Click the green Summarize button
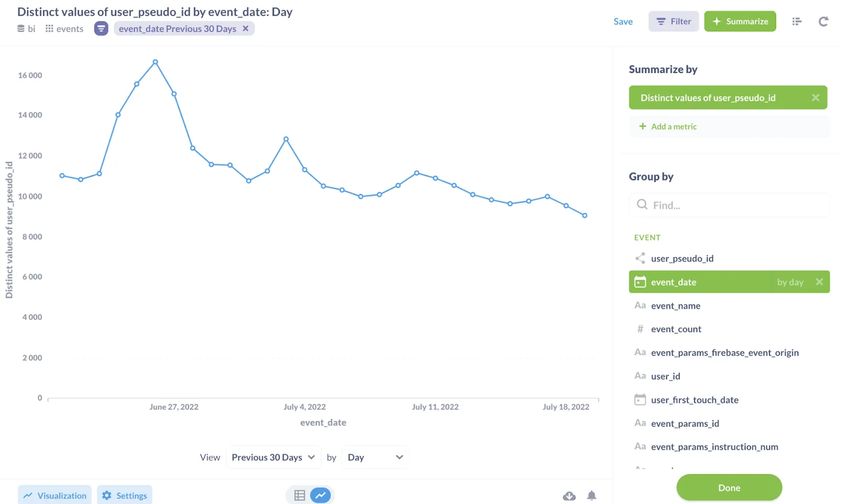Screen dimensions: 842x504 tap(740, 21)
